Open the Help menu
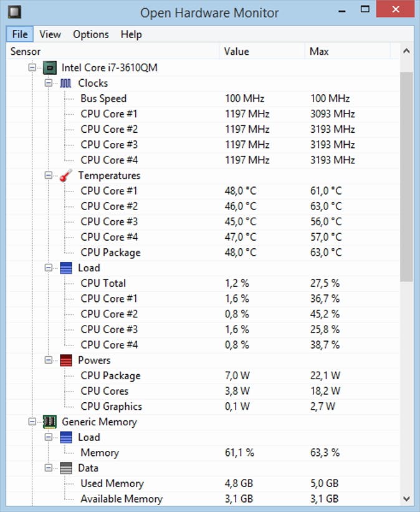This screenshot has height=512, width=420. coord(131,34)
